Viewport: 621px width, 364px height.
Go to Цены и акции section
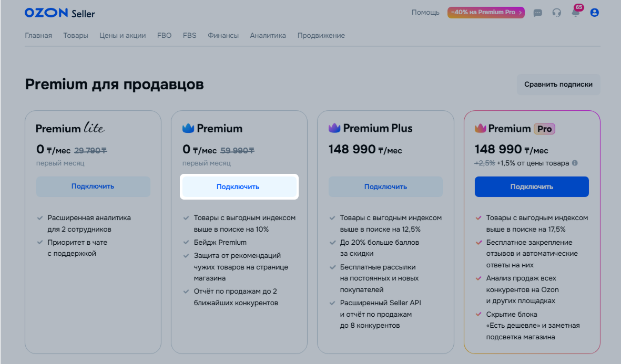click(123, 36)
